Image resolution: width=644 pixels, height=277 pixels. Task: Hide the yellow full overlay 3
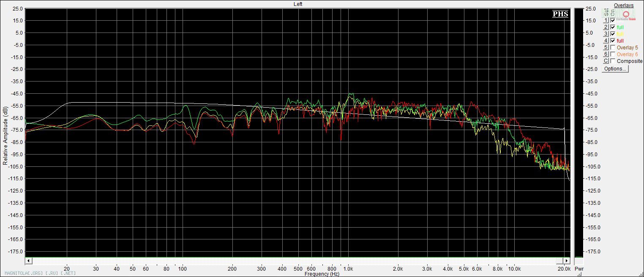tap(613, 34)
